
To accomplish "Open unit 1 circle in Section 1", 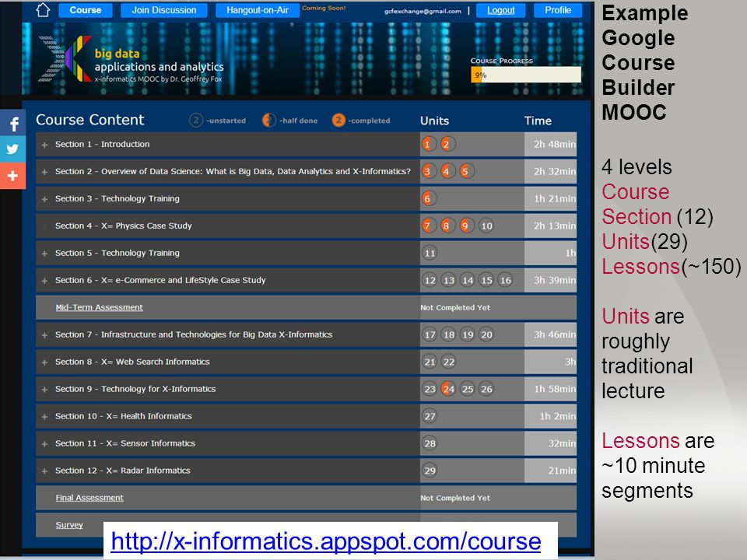I will click(x=427, y=145).
